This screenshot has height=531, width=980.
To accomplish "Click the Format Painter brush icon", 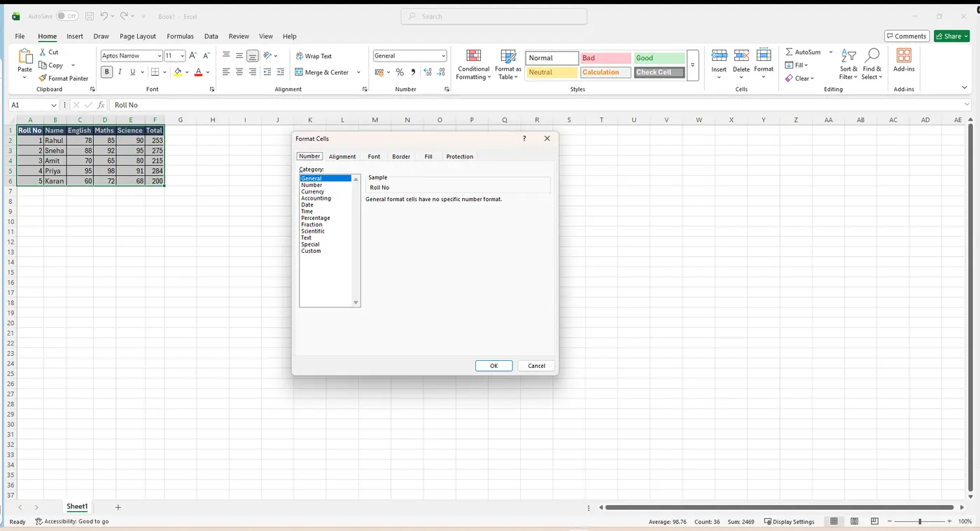I will point(43,78).
